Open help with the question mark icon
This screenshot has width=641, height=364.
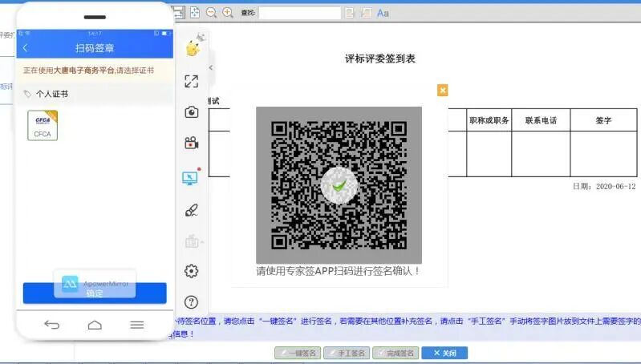click(x=191, y=302)
